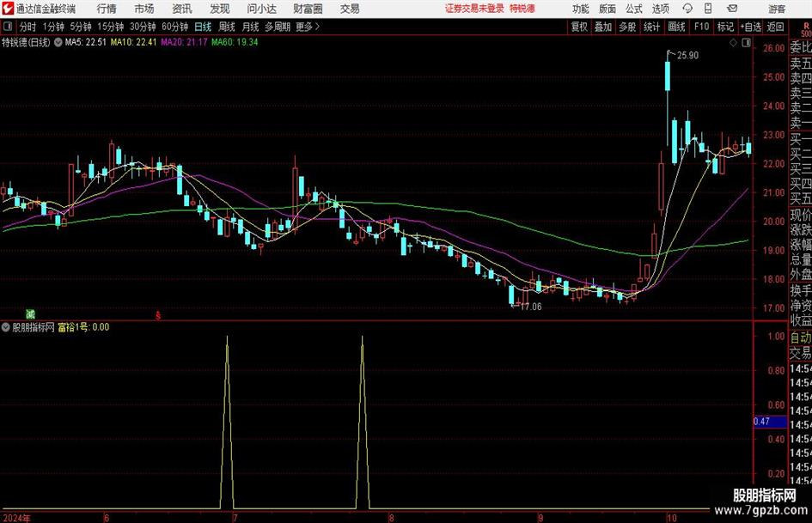Click the 统计 statistics button
The height and width of the screenshot is (523, 812).
[x=651, y=27]
